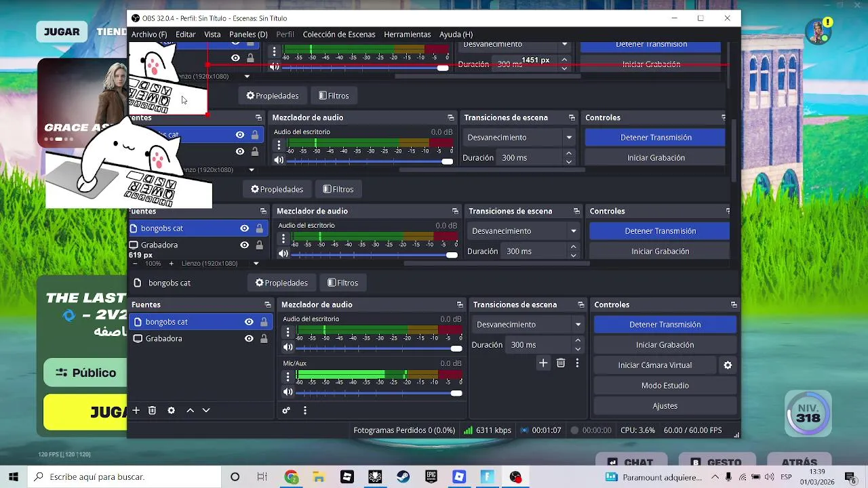Screen dimensions: 868x488
Task: Add a new source with the plus icon under Fuentes
Action: tap(136, 410)
